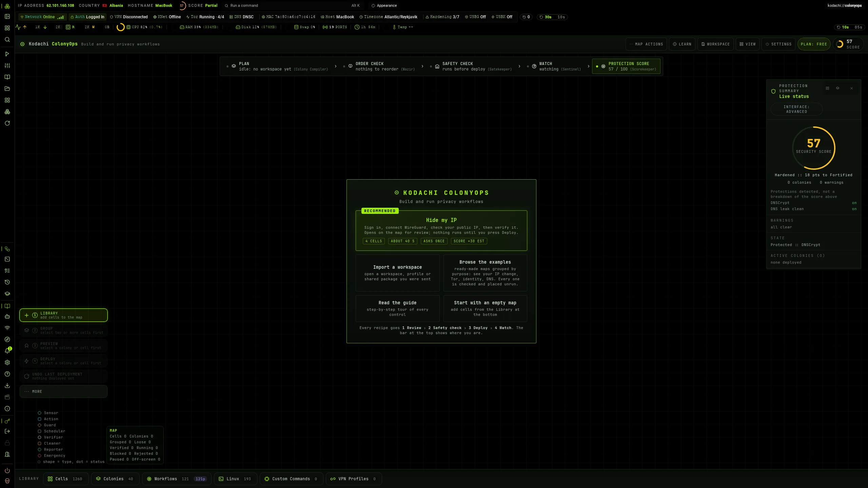
Task: Open the Cells library tab
Action: point(66,479)
